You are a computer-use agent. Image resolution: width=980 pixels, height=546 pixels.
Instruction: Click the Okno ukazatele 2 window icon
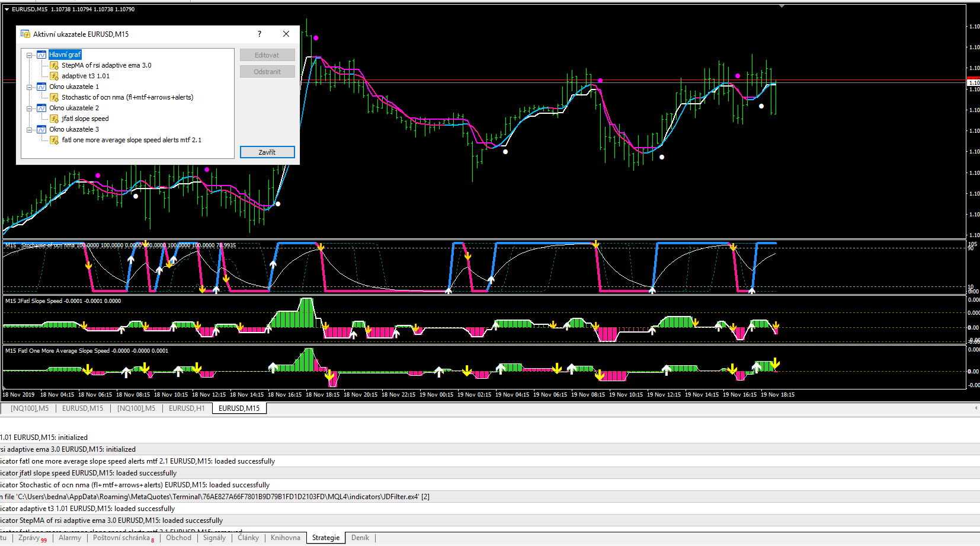[41, 108]
